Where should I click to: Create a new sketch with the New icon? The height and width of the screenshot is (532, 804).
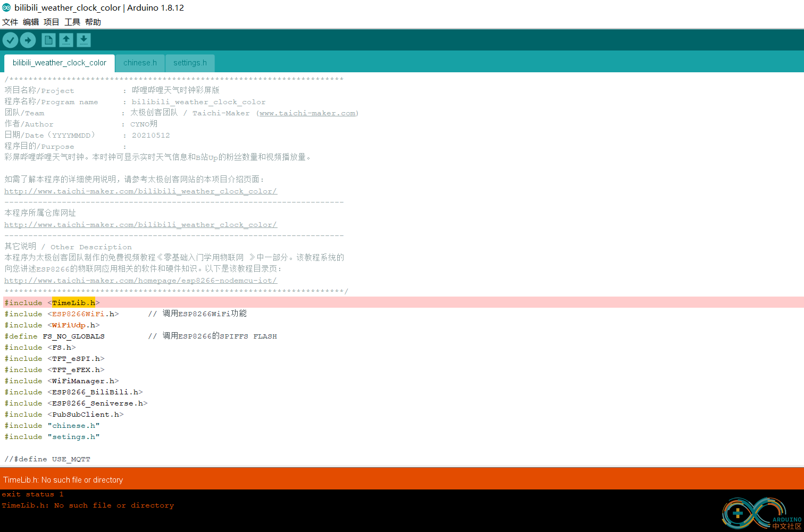[48, 40]
